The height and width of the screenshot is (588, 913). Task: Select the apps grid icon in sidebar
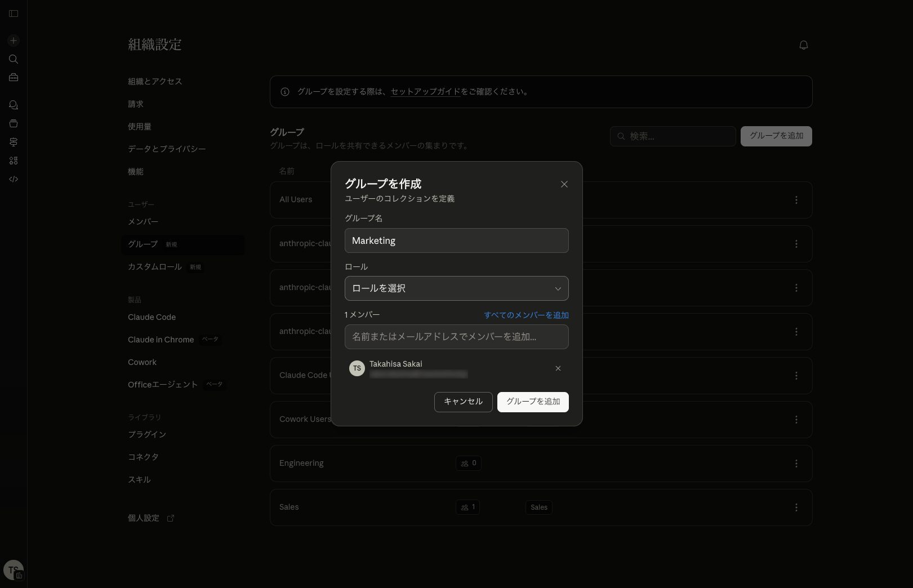(x=14, y=161)
